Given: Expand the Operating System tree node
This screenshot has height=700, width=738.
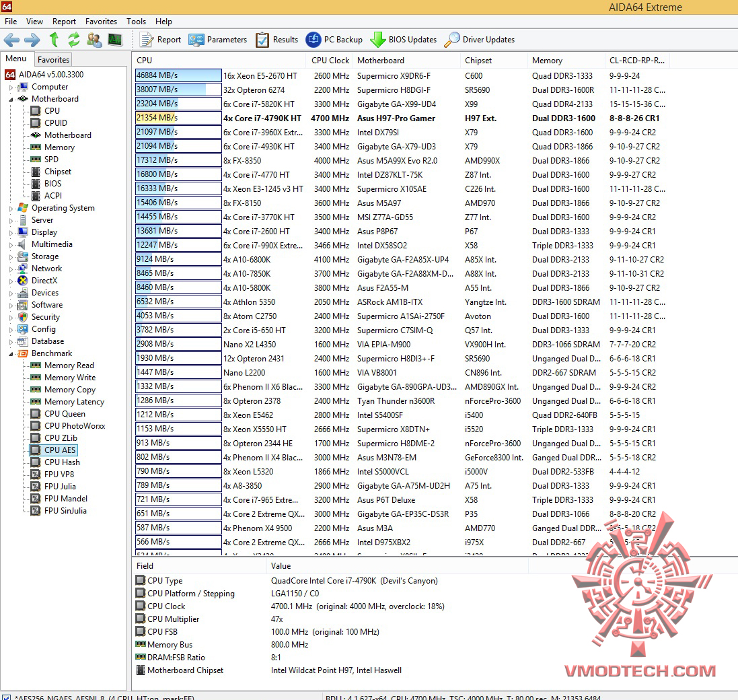Looking at the screenshot, I should (11, 208).
